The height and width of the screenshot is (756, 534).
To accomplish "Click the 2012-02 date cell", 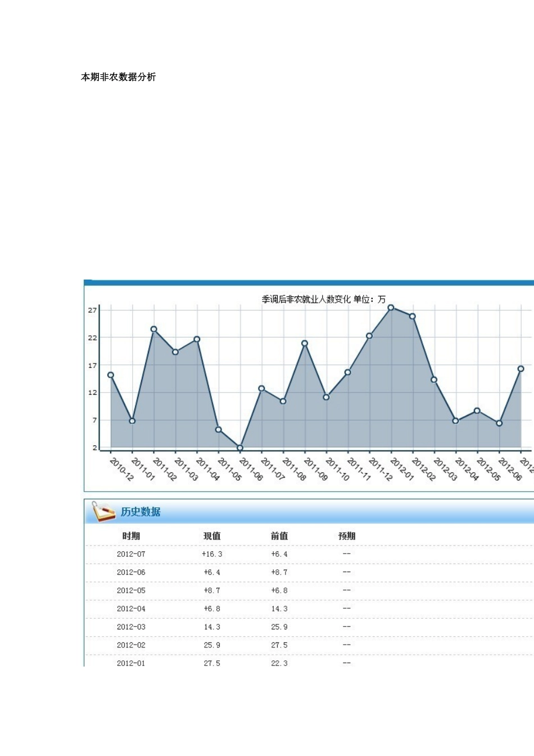I will pos(131,645).
